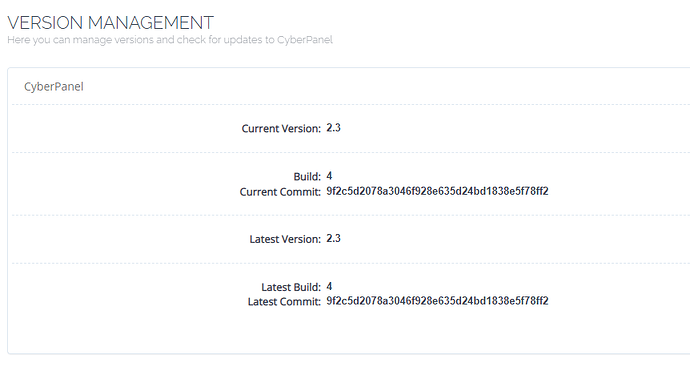Click the Build value 4
The image size is (690, 386).
pos(329,176)
